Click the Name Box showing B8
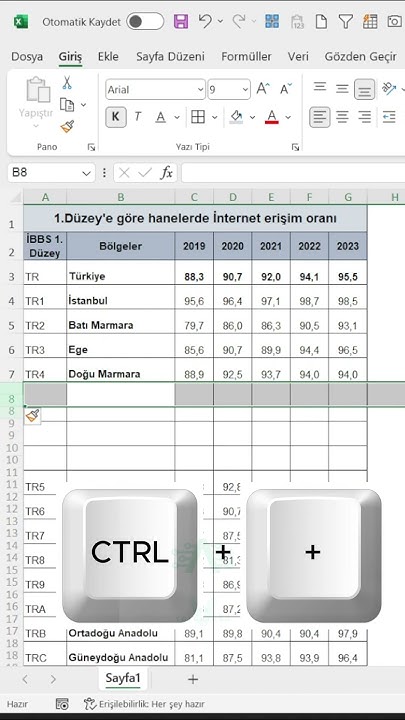This screenshot has height=720, width=405. pyautogui.click(x=44, y=173)
